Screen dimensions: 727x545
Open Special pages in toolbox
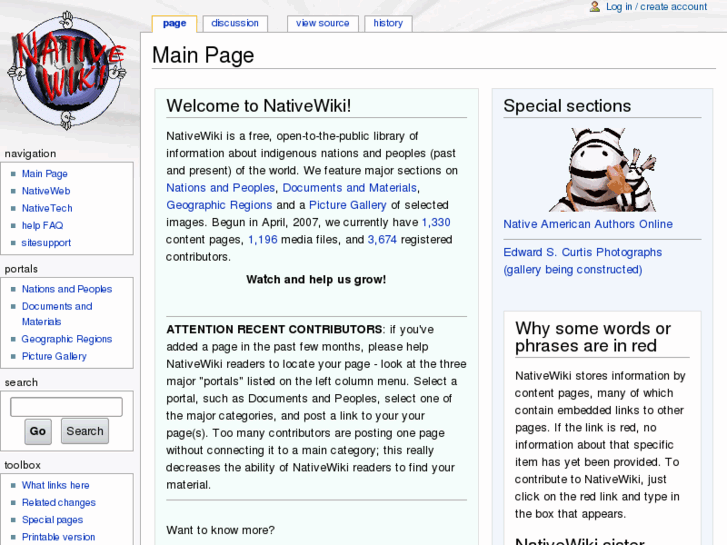(x=52, y=519)
